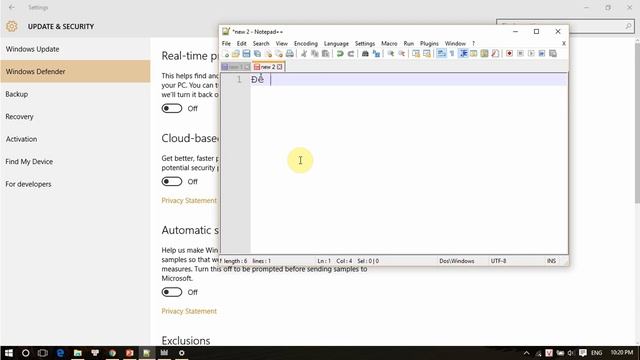The height and width of the screenshot is (360, 640).
Task: Open the Windows Start menu
Action: tap(9, 353)
